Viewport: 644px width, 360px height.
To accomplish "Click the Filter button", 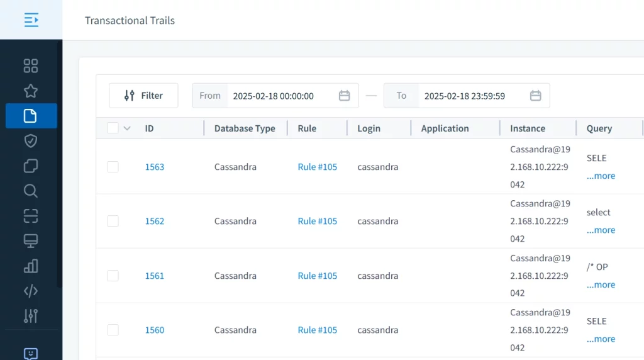I will 143,96.
